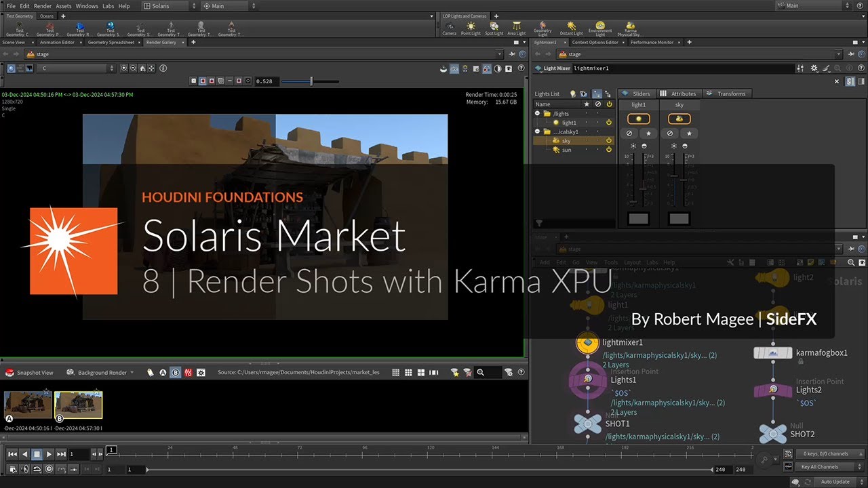This screenshot has width=868, height=488.
Task: Open snapshot settings gear icon
Action: (x=201, y=372)
